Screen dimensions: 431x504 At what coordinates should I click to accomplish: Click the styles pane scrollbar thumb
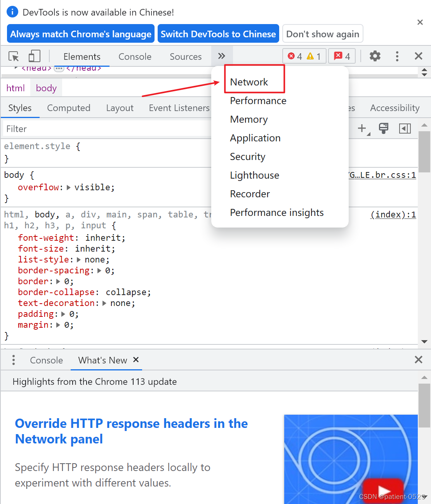click(424, 152)
